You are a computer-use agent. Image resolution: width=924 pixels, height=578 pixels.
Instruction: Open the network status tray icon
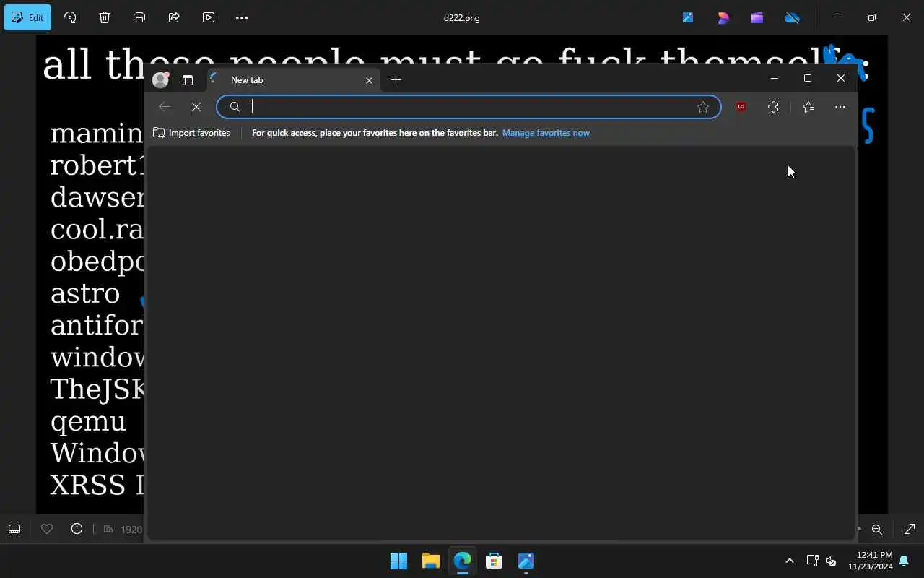pyautogui.click(x=812, y=561)
